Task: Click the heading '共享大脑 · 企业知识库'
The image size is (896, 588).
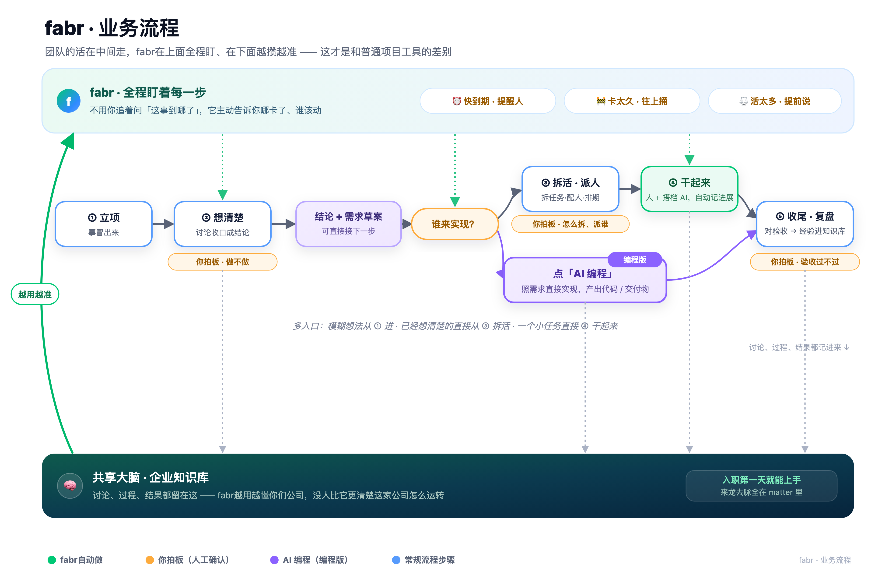Action: pyautogui.click(x=150, y=477)
